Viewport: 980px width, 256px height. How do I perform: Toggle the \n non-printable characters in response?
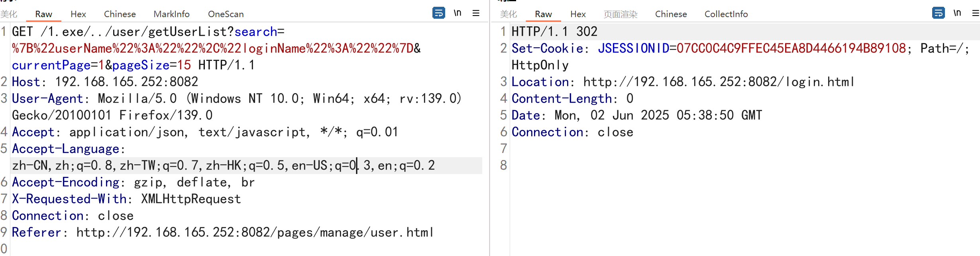[957, 13]
